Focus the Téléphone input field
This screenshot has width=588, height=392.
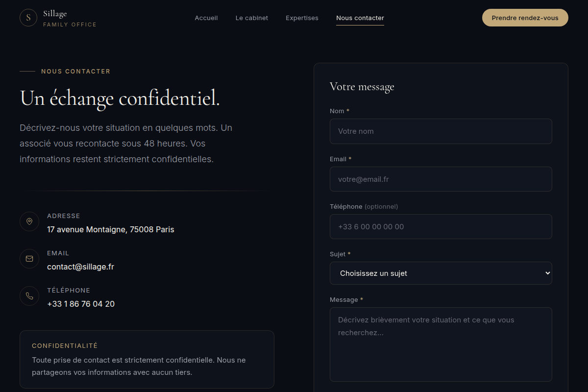441,226
